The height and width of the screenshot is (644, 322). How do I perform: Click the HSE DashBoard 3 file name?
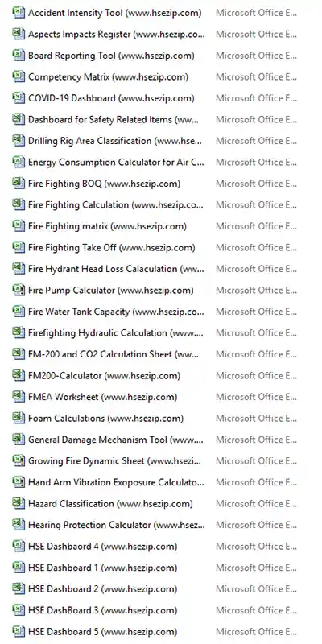(103, 611)
